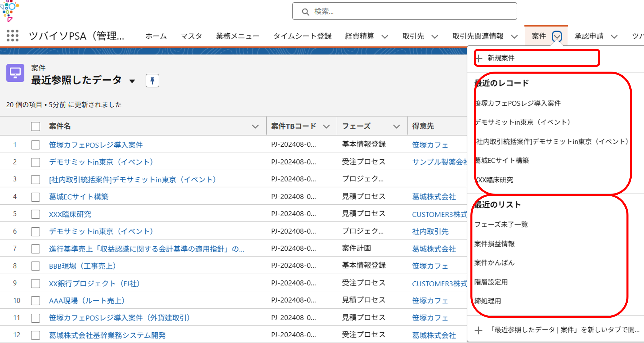The image size is (644, 343).
Task: Select the checkbox for row 3
Action: (x=36, y=179)
